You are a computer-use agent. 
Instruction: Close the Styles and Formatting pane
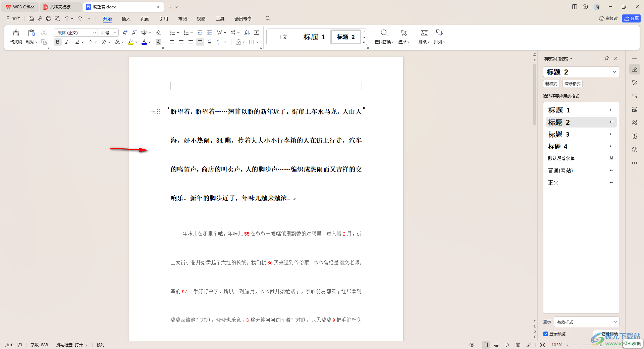pyautogui.click(x=616, y=58)
